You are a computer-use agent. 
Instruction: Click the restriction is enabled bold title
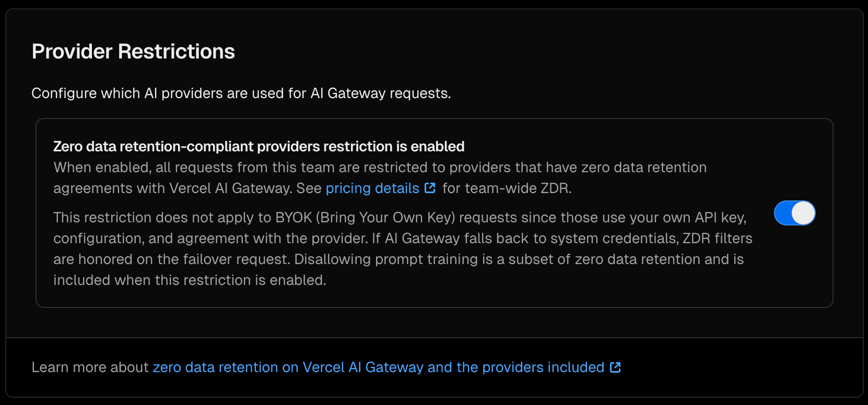coord(259,147)
